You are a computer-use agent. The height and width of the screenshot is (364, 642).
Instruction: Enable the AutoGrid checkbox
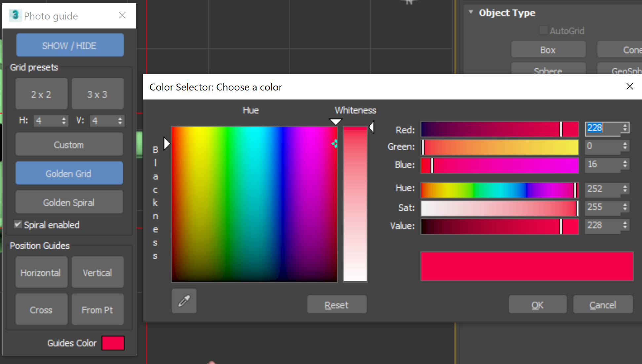click(x=543, y=30)
